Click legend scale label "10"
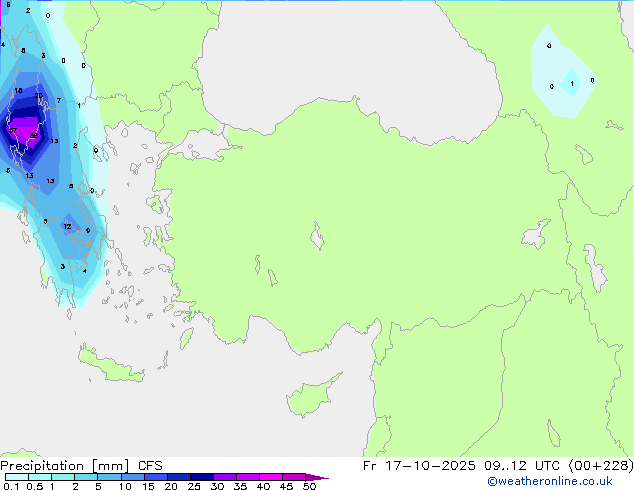The image size is (634, 490). tap(125, 486)
